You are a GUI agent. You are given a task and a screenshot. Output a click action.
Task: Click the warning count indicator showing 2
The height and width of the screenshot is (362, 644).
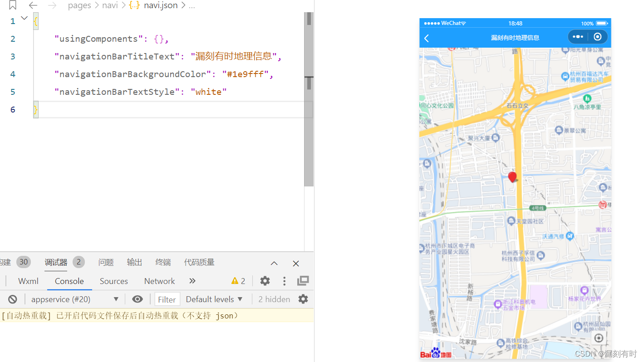click(x=238, y=281)
